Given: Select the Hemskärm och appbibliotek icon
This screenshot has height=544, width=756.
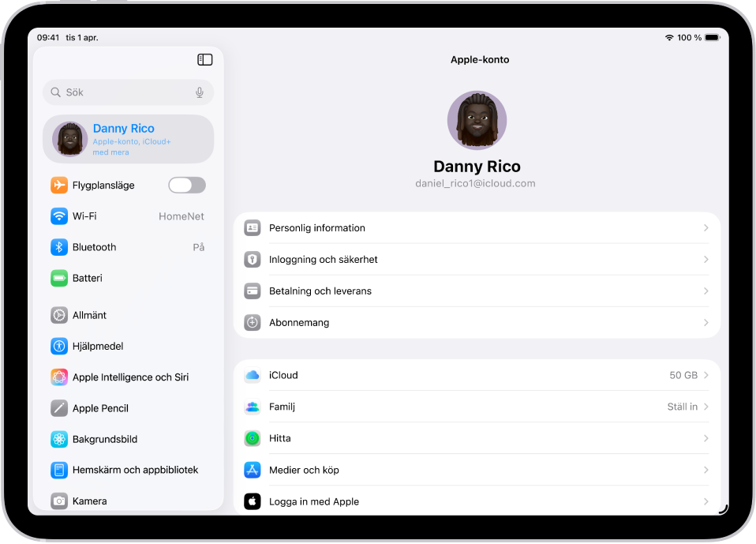Looking at the screenshot, I should click(x=58, y=470).
